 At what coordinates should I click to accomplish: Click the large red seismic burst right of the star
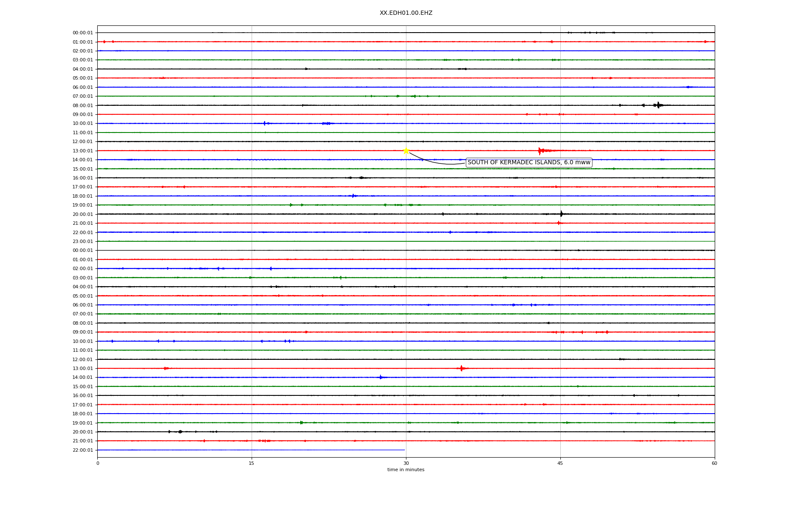540,151
